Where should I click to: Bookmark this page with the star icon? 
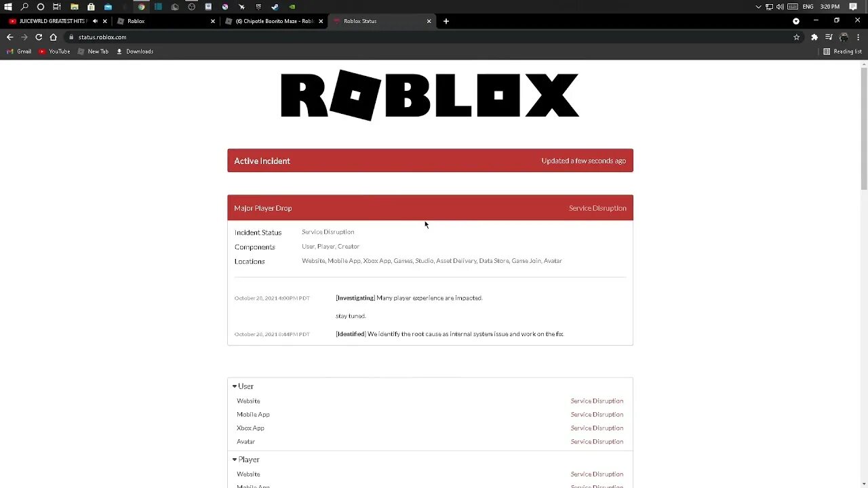(797, 37)
